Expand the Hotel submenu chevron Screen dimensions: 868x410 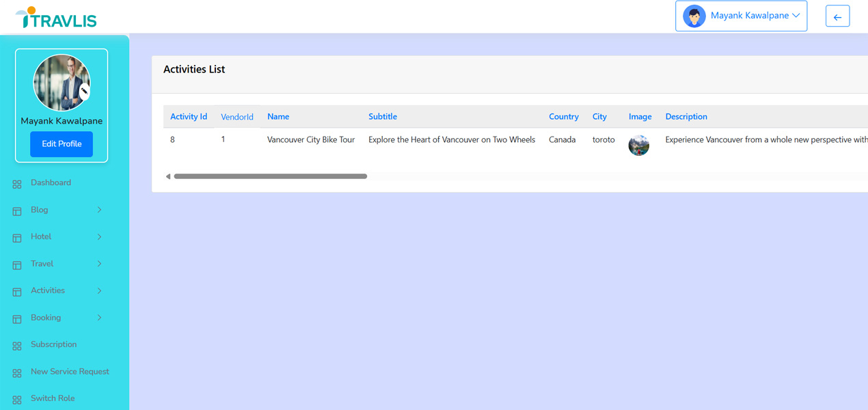click(x=99, y=237)
